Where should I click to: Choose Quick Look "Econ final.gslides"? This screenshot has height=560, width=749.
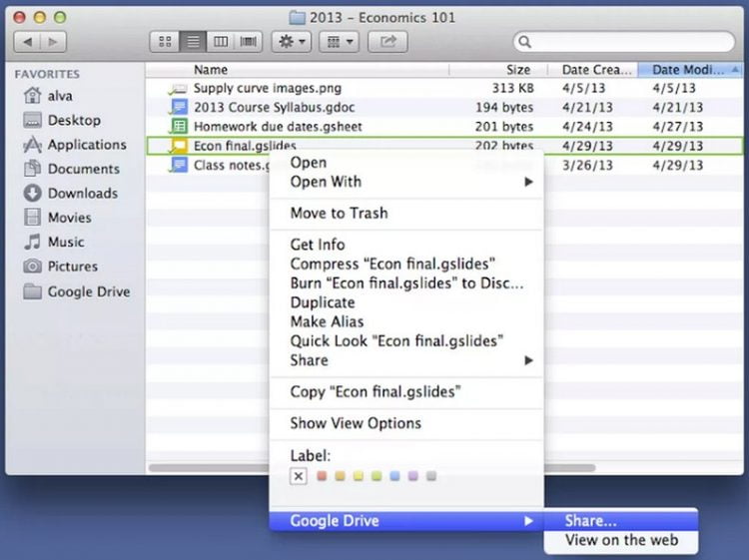click(406, 341)
